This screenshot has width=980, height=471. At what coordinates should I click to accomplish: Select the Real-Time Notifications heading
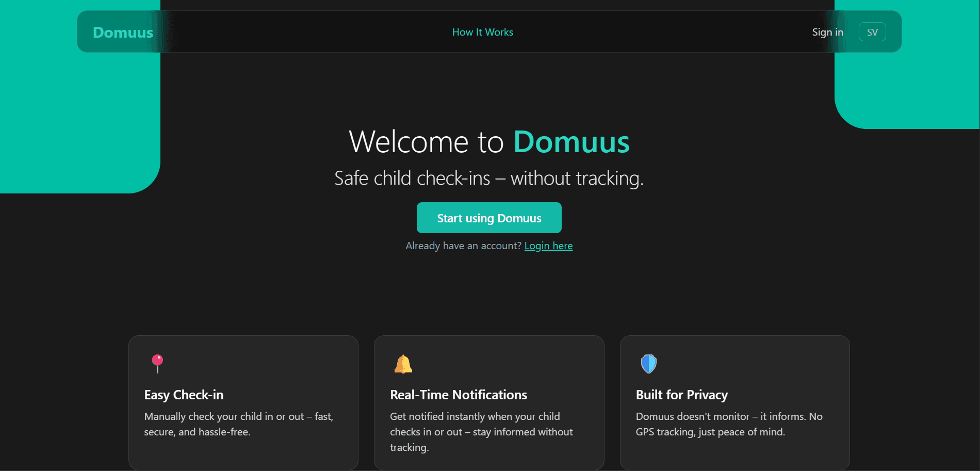coord(459,395)
